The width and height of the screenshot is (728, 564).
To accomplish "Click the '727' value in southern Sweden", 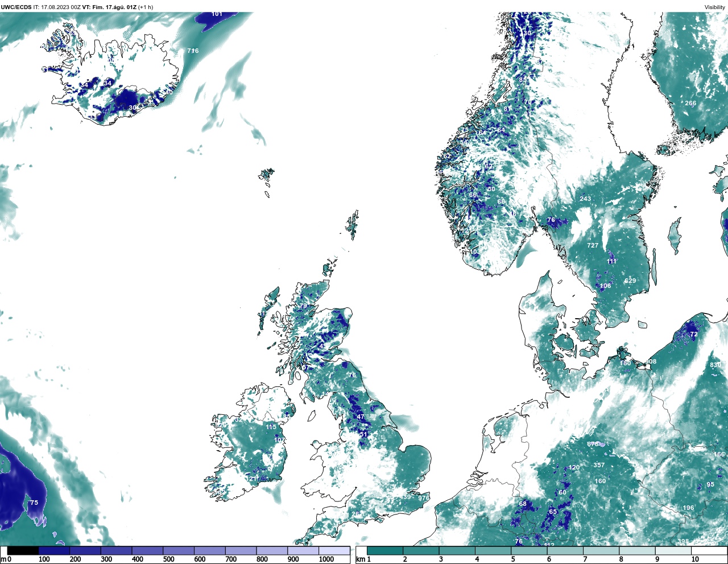I will click(x=593, y=245).
